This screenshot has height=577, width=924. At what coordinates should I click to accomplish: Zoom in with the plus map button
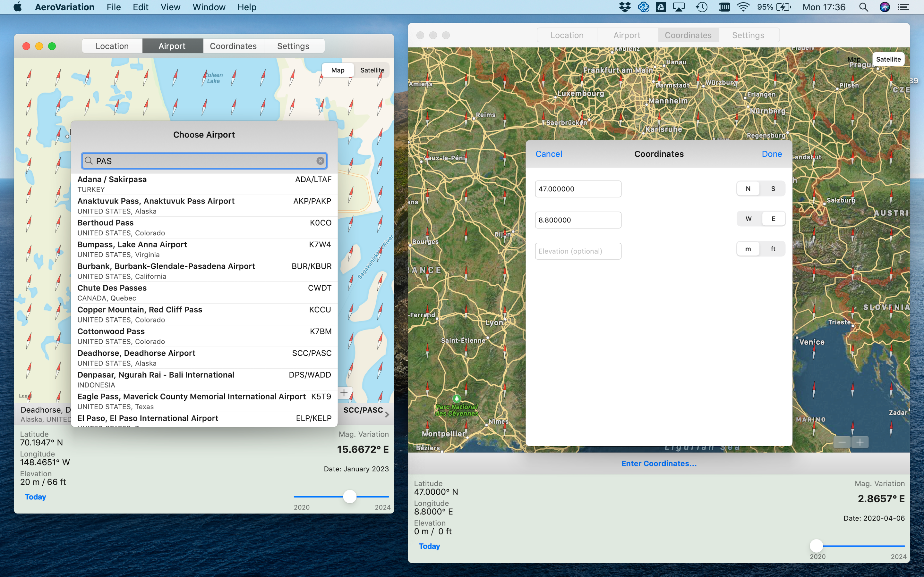tap(860, 442)
